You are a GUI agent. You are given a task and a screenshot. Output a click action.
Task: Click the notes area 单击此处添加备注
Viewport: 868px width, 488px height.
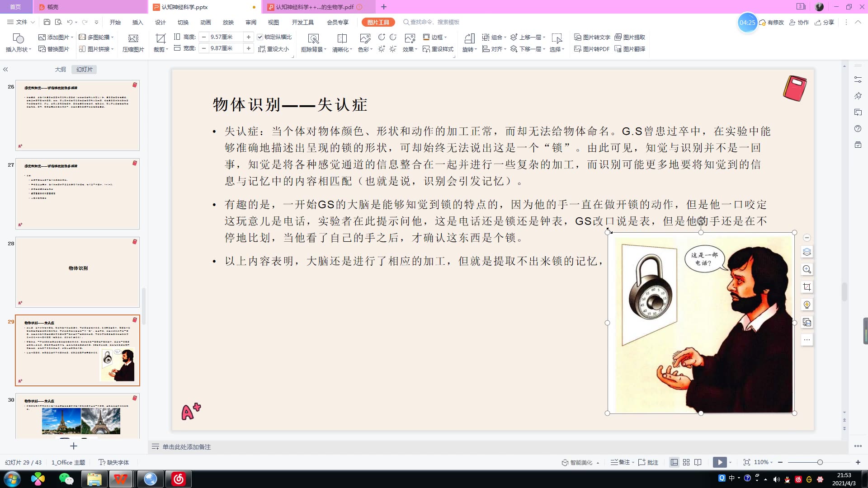186,447
